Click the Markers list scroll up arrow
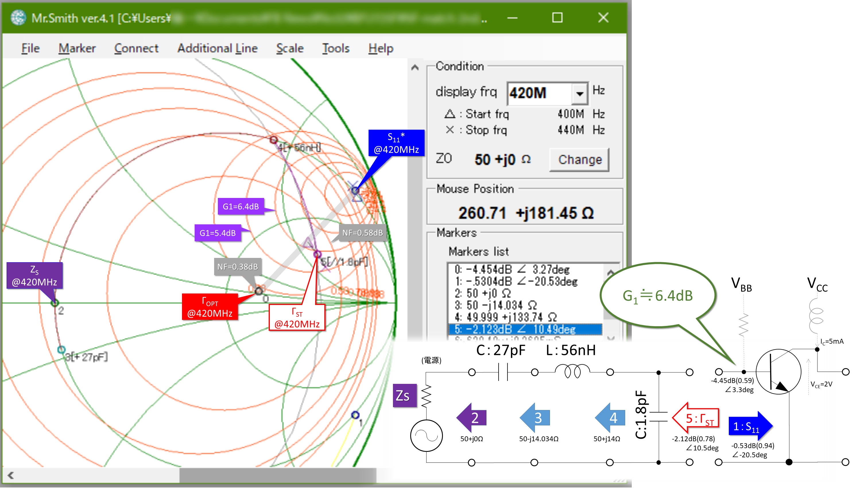Image resolution: width=868 pixels, height=488 pixels. click(x=611, y=272)
